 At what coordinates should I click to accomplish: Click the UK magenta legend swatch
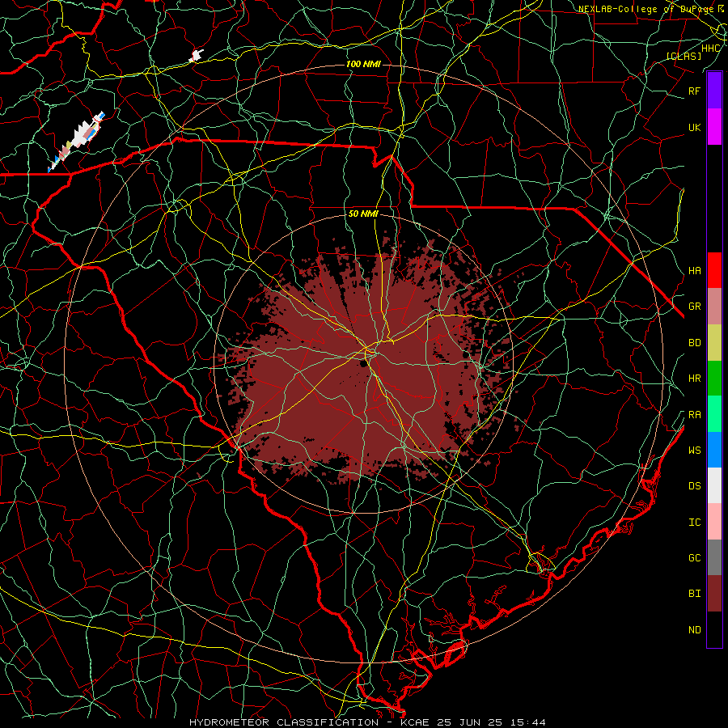[x=714, y=127]
